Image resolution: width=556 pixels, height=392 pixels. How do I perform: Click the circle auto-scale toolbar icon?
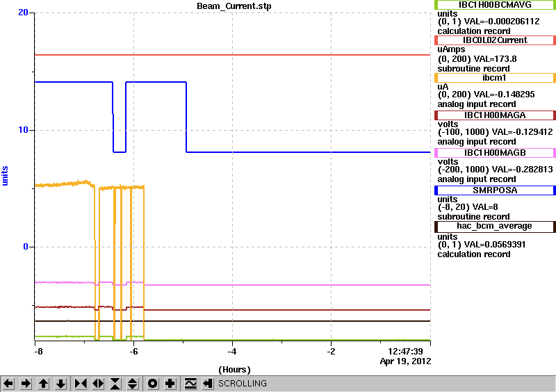pos(153,384)
